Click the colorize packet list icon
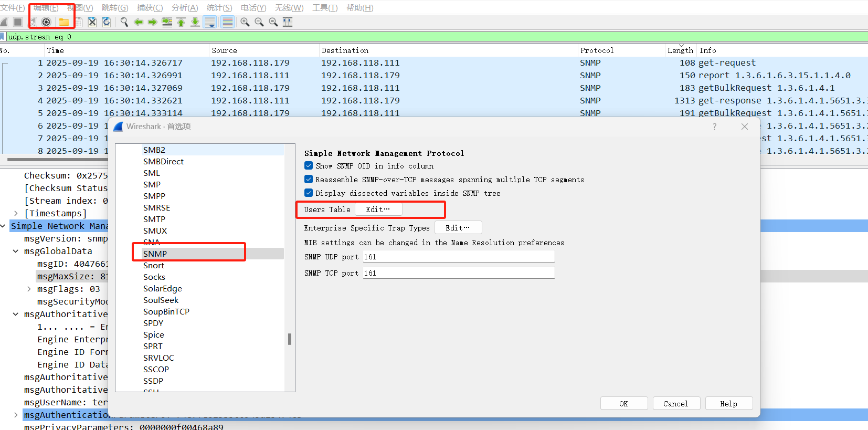Image resolution: width=868 pixels, height=430 pixels. coord(227,22)
